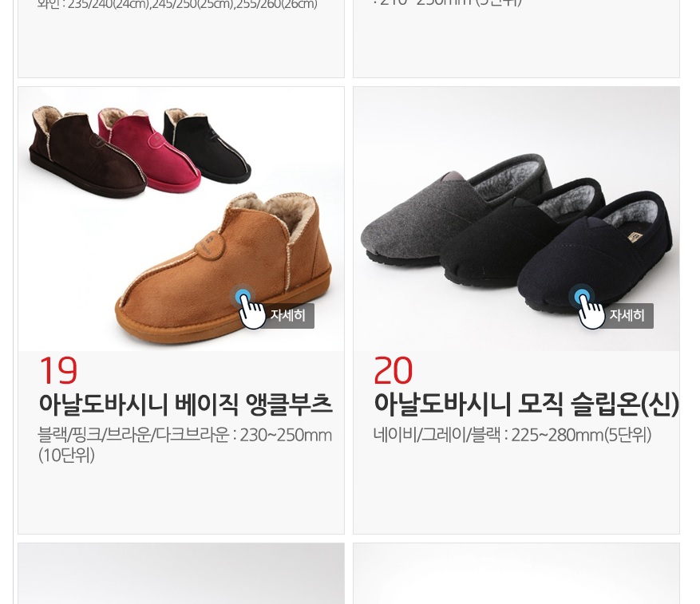The height and width of the screenshot is (604, 700).
Task: Select the pink ankle boot image
Action: [x=149, y=149]
